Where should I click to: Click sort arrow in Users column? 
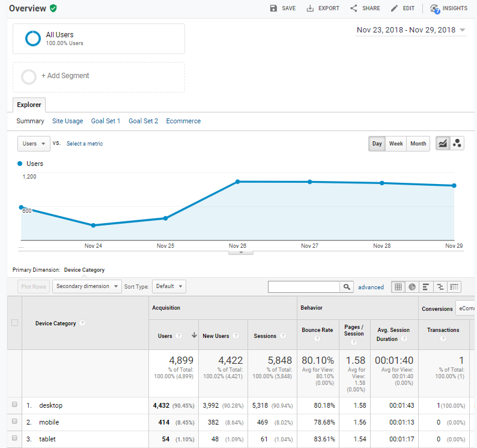[x=194, y=336]
